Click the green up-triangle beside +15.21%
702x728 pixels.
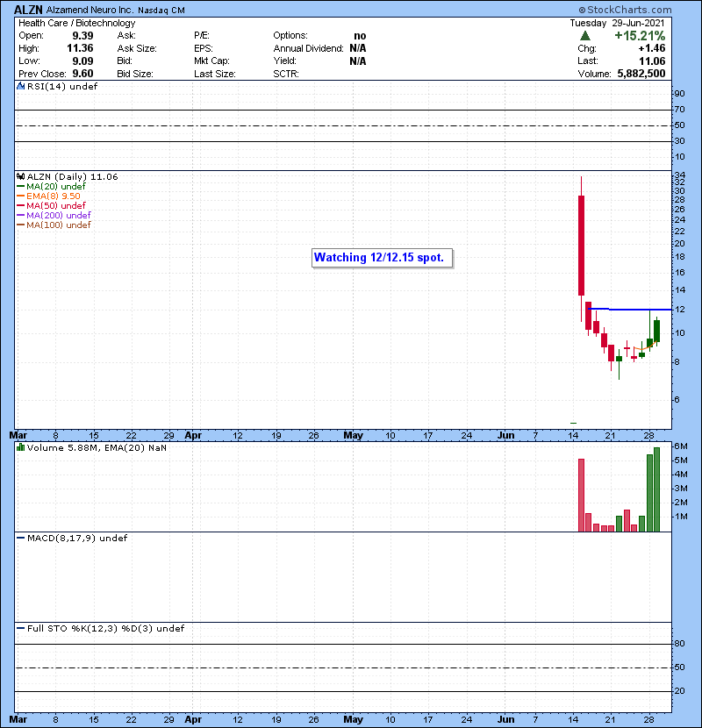coord(585,36)
